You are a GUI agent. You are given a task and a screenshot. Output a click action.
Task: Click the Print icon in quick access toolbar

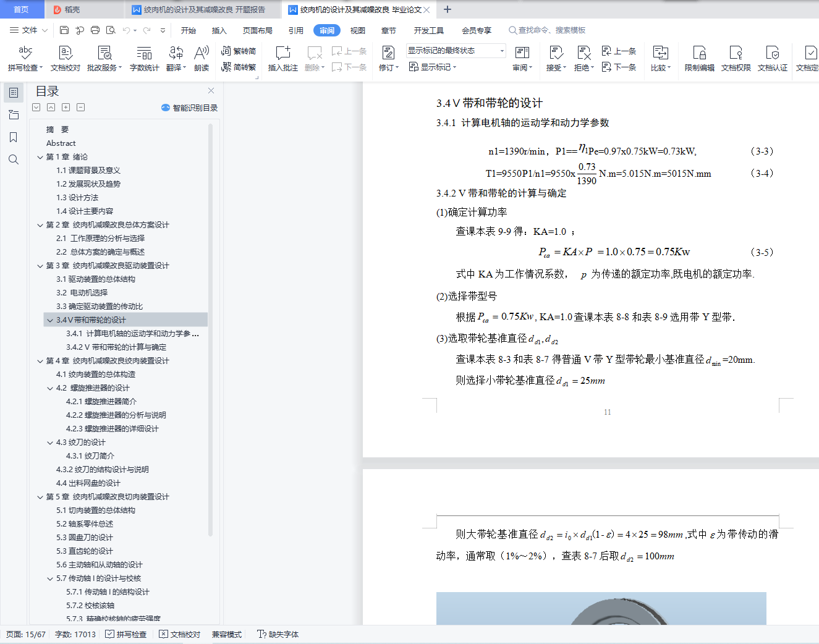(95, 30)
